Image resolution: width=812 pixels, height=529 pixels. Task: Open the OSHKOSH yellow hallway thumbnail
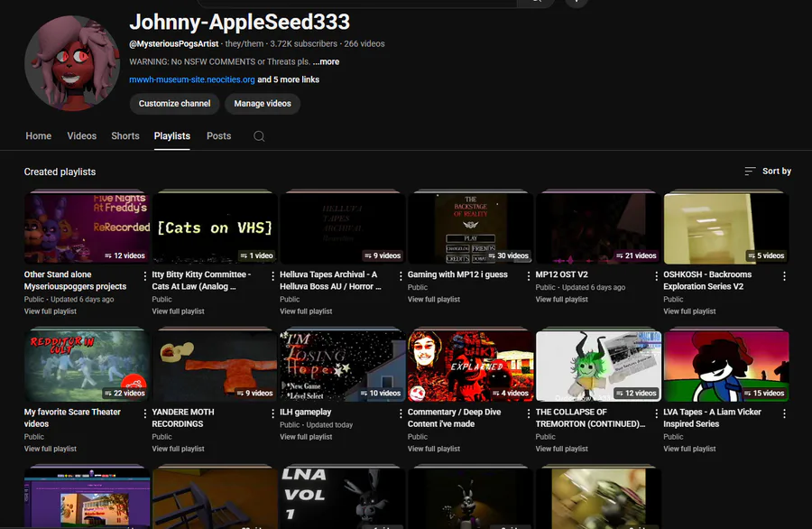coord(726,228)
